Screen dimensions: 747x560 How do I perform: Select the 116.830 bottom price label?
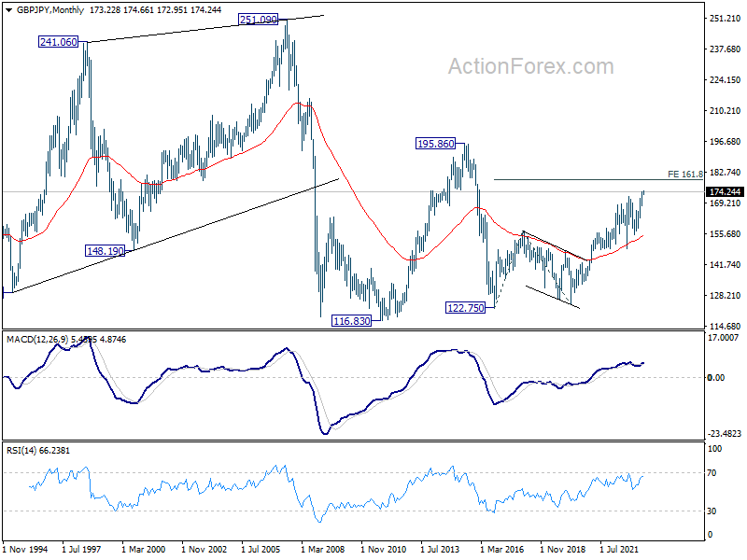[x=352, y=321]
